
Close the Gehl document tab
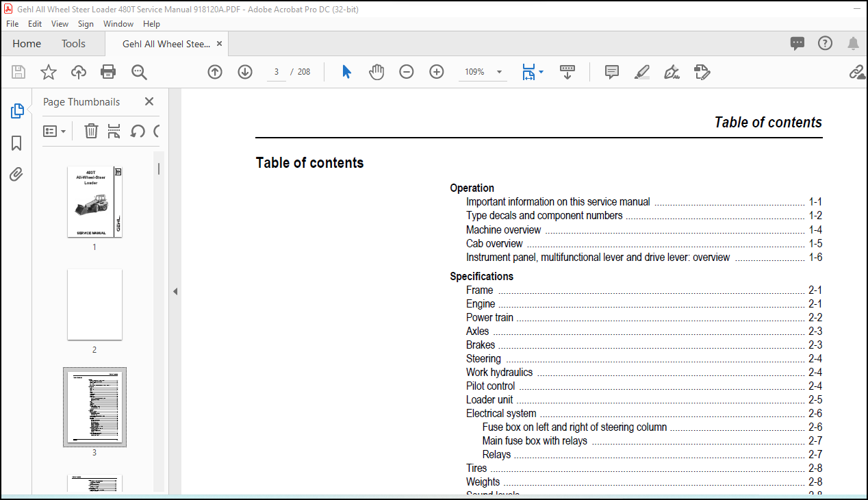click(x=219, y=44)
